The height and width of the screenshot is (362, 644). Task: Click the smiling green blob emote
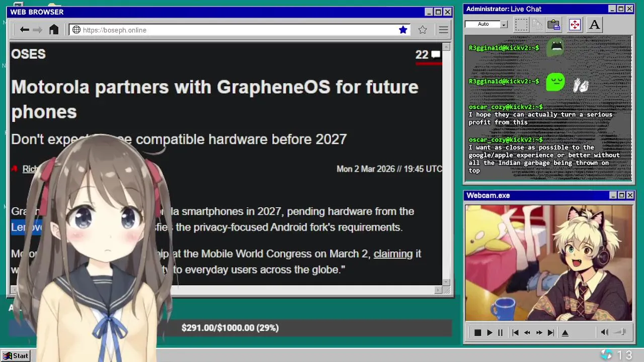tap(555, 82)
